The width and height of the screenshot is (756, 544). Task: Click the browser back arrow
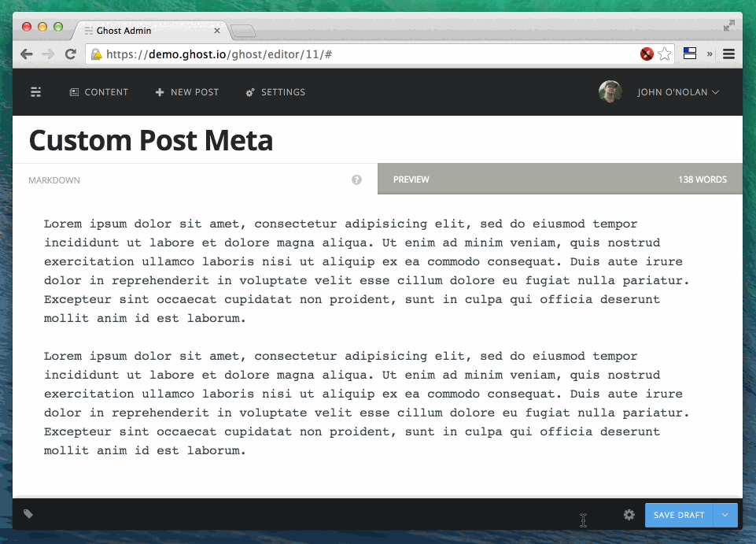(x=27, y=54)
